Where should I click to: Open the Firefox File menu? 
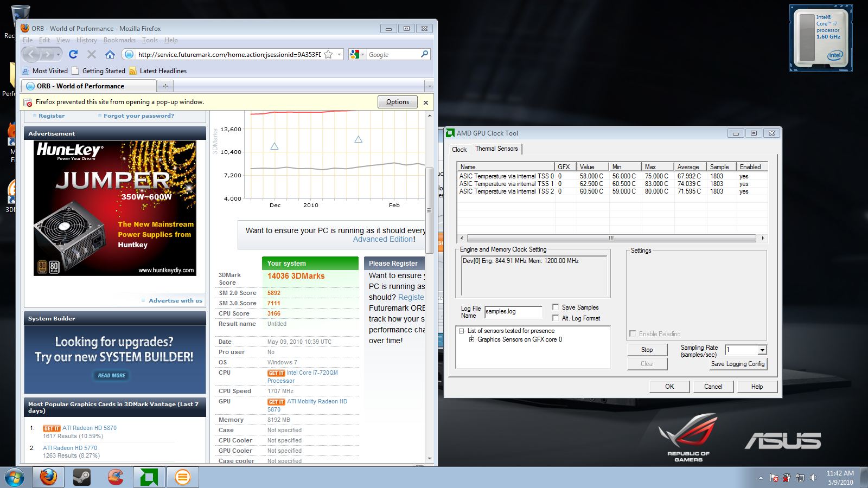(28, 40)
